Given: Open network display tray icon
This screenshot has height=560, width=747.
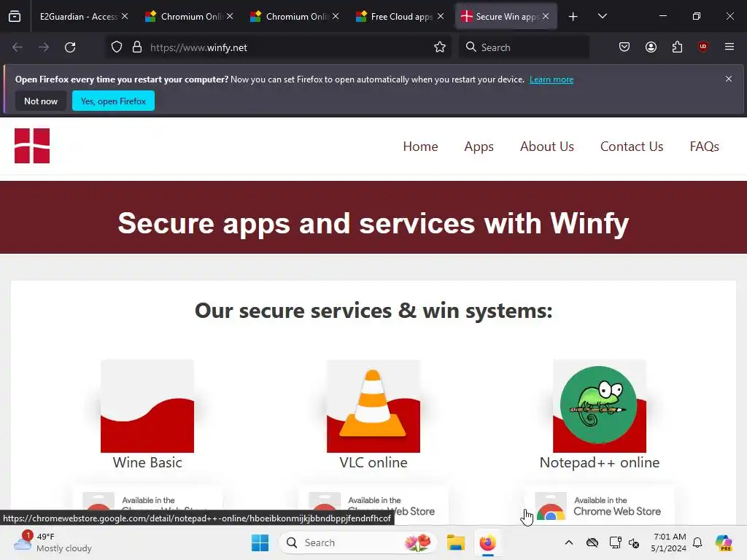Looking at the screenshot, I should tap(615, 542).
